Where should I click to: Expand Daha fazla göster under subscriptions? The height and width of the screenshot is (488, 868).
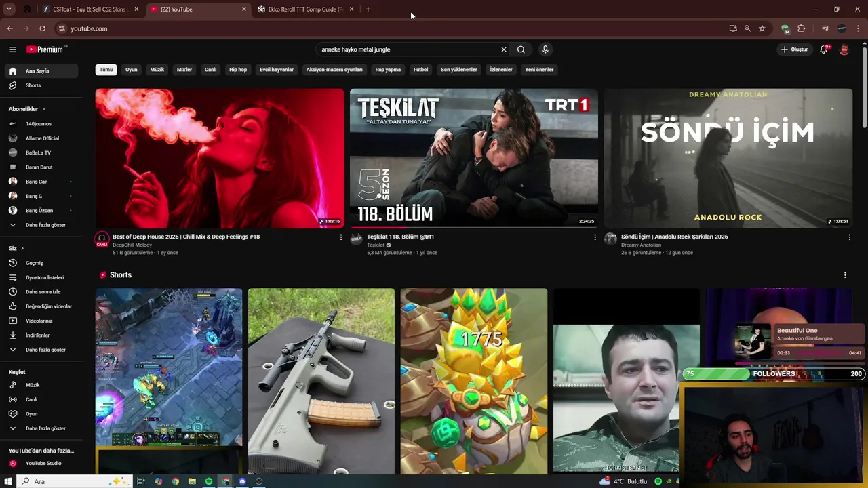point(41,225)
